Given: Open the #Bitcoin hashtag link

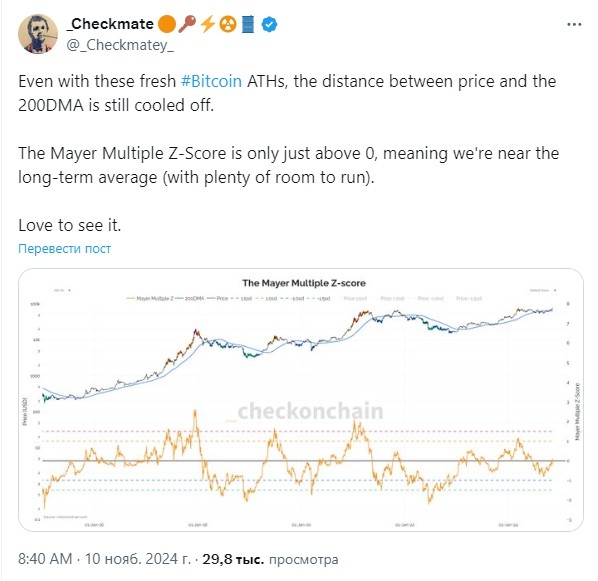Looking at the screenshot, I should [211, 81].
